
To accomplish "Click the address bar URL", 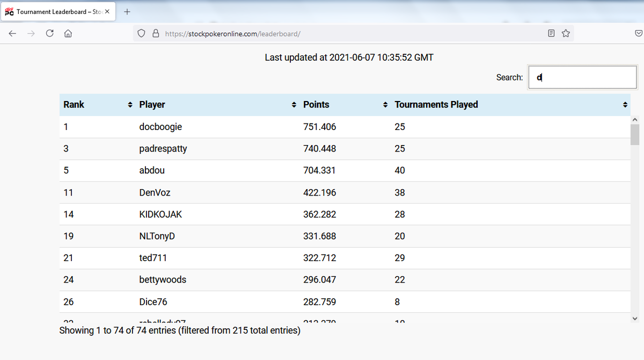I will pyautogui.click(x=232, y=33).
